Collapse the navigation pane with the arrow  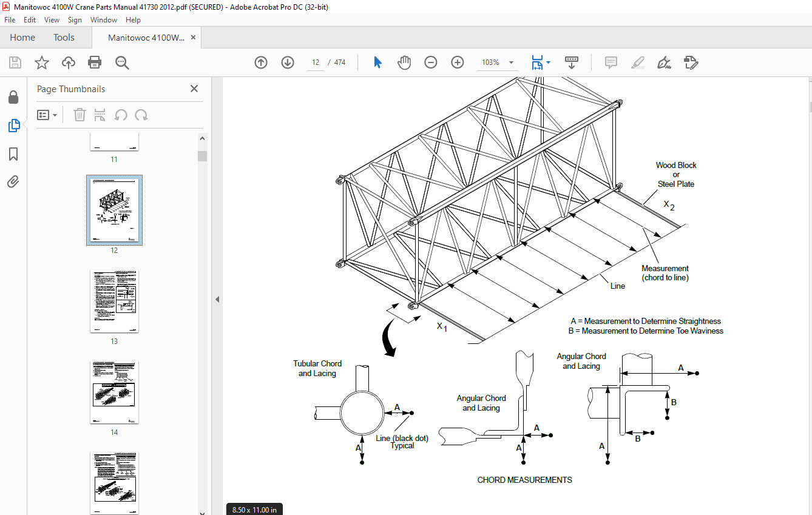[217, 299]
